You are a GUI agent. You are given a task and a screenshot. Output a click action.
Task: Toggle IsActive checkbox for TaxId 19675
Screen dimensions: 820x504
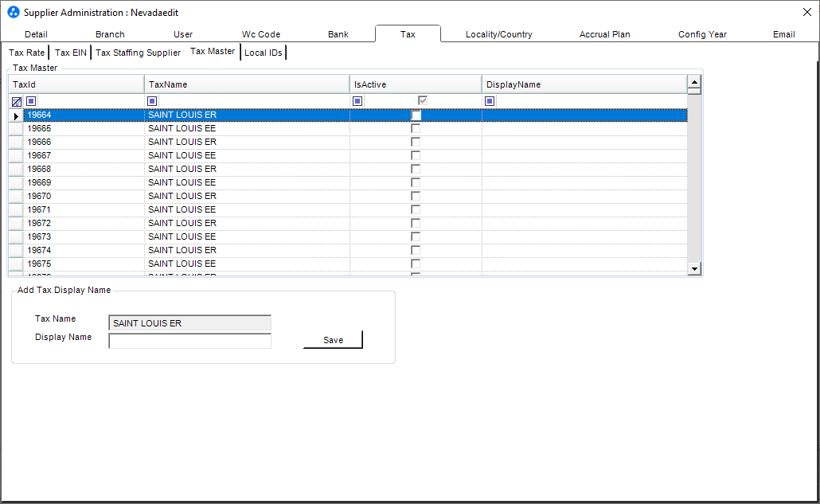[416, 264]
